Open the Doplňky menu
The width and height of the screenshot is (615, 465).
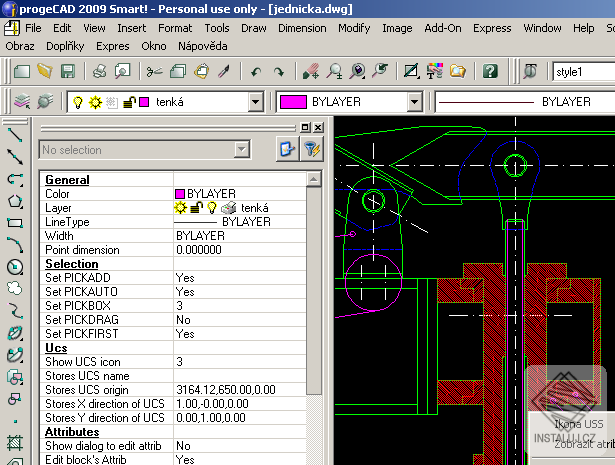(65, 46)
